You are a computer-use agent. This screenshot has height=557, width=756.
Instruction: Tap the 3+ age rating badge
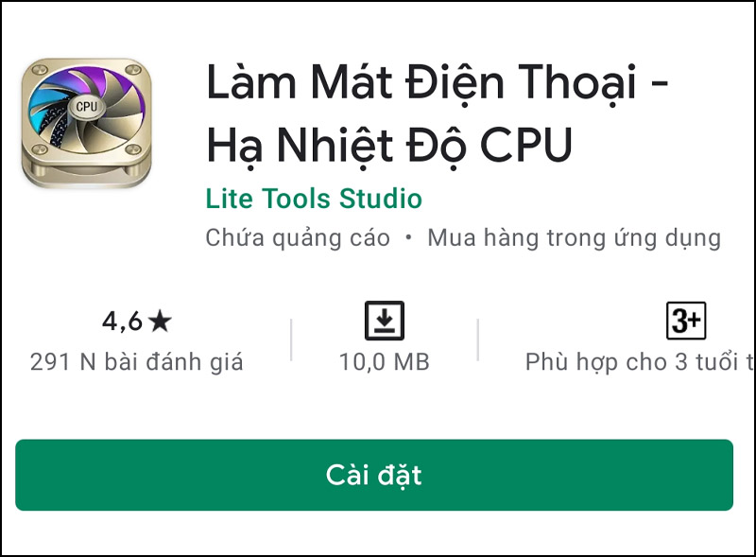686,321
